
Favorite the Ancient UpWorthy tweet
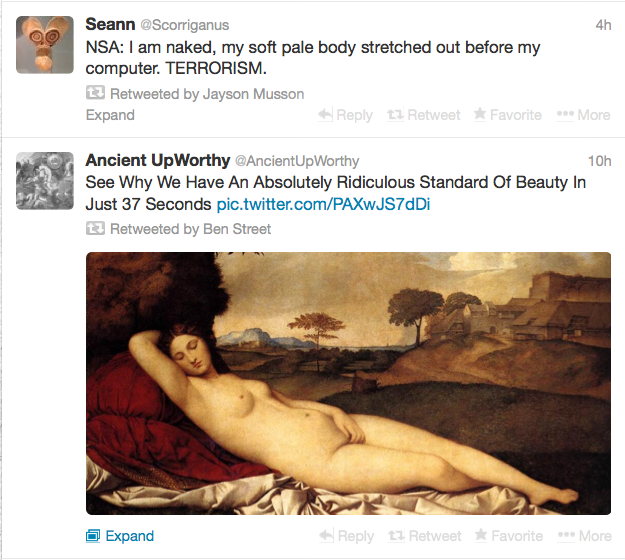click(508, 536)
